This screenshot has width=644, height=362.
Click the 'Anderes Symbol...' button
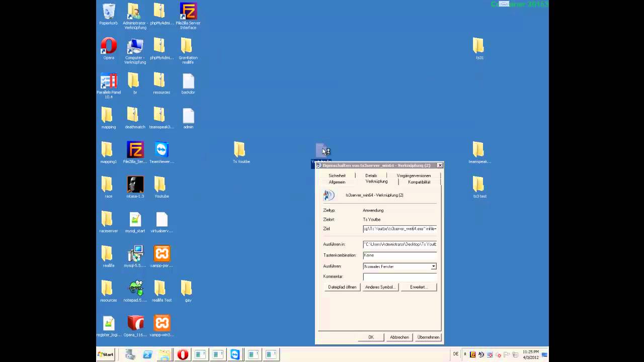click(380, 287)
